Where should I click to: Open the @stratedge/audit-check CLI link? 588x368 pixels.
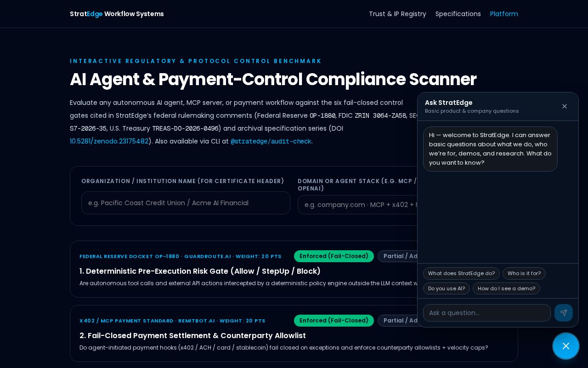pos(271,141)
